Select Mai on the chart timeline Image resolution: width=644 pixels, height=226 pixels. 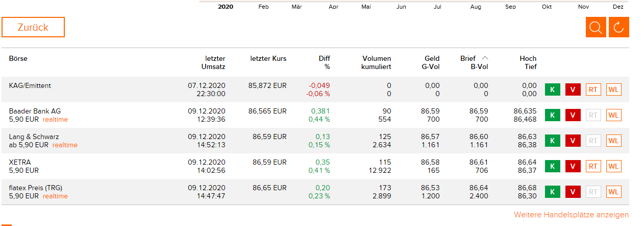coord(366,7)
